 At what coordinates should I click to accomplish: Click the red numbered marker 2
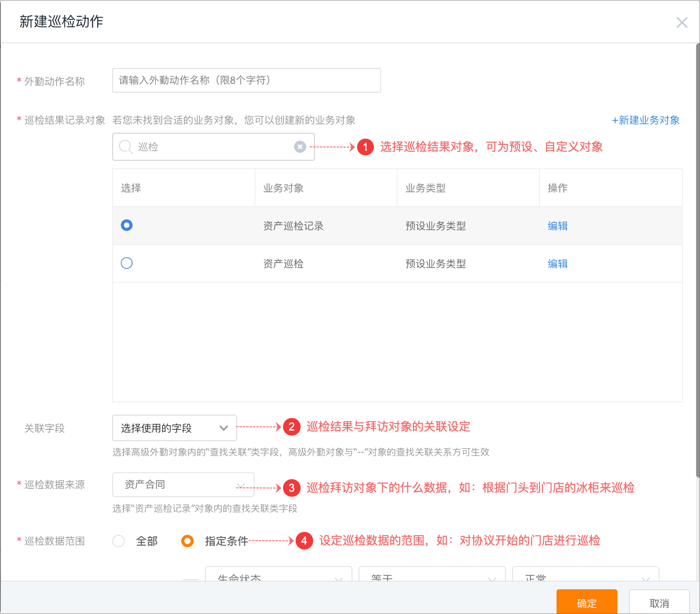pos(291,427)
